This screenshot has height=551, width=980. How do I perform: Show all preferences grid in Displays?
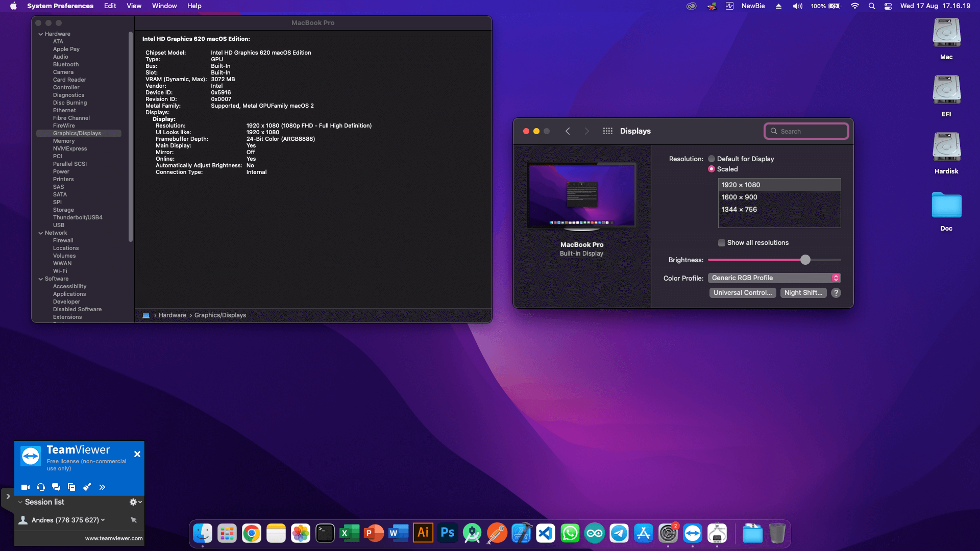pyautogui.click(x=607, y=131)
